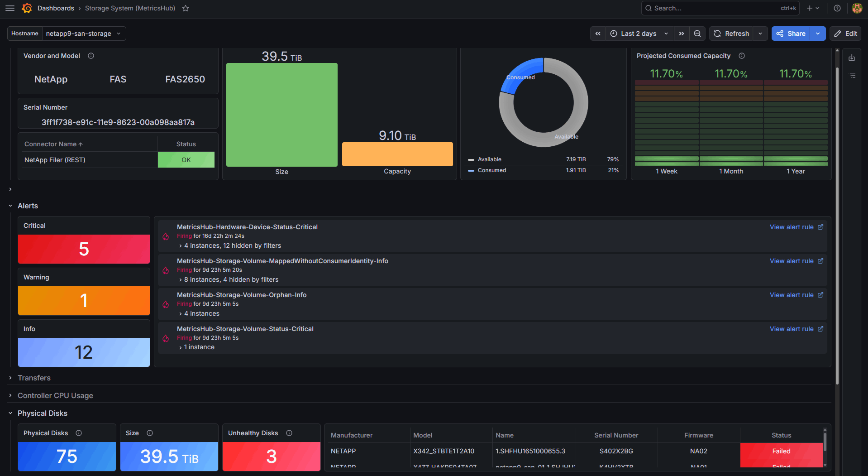The height and width of the screenshot is (476, 868).
Task: Open the plus add-new menu
Action: tap(813, 8)
